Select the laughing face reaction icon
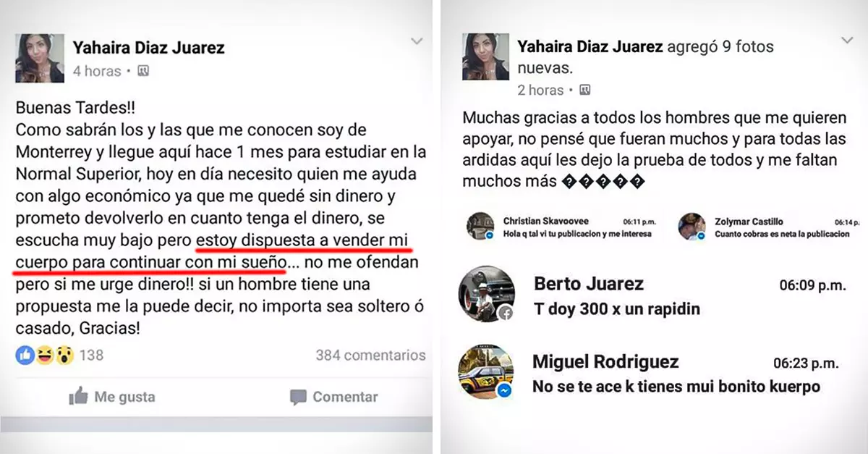Viewport: 868px width, 454px height. point(45,355)
